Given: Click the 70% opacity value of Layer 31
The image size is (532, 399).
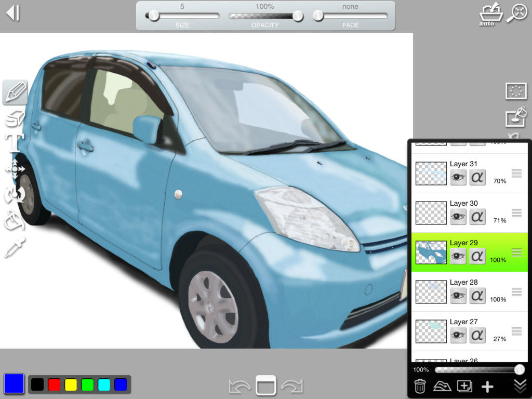Looking at the screenshot, I should click(x=500, y=181).
